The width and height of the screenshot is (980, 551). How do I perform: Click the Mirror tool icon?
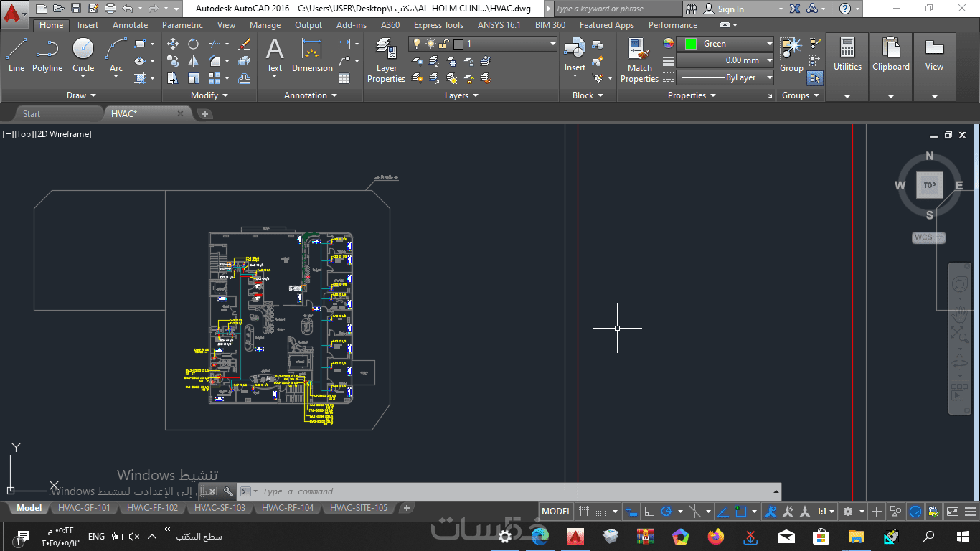tap(194, 61)
